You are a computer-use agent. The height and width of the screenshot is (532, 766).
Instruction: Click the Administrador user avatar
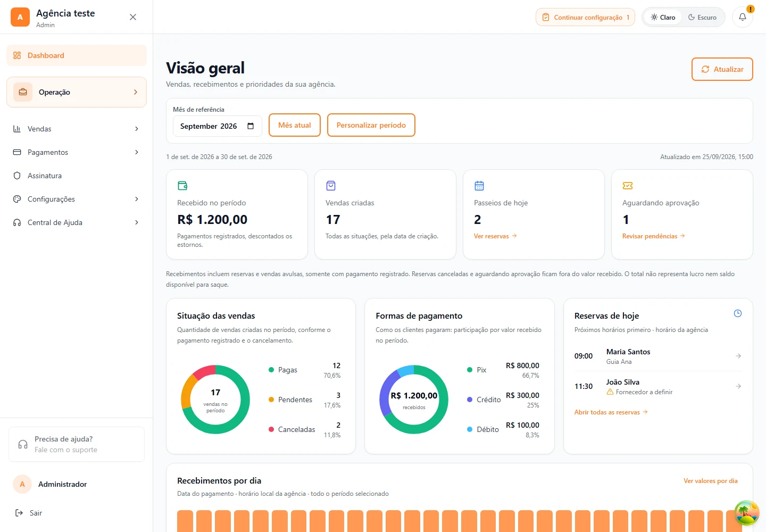(22, 484)
